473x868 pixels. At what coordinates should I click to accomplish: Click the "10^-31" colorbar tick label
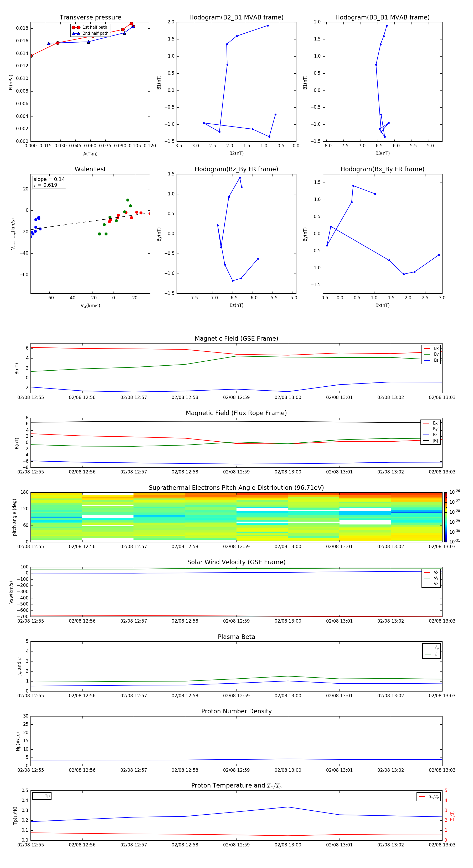[x=455, y=542]
